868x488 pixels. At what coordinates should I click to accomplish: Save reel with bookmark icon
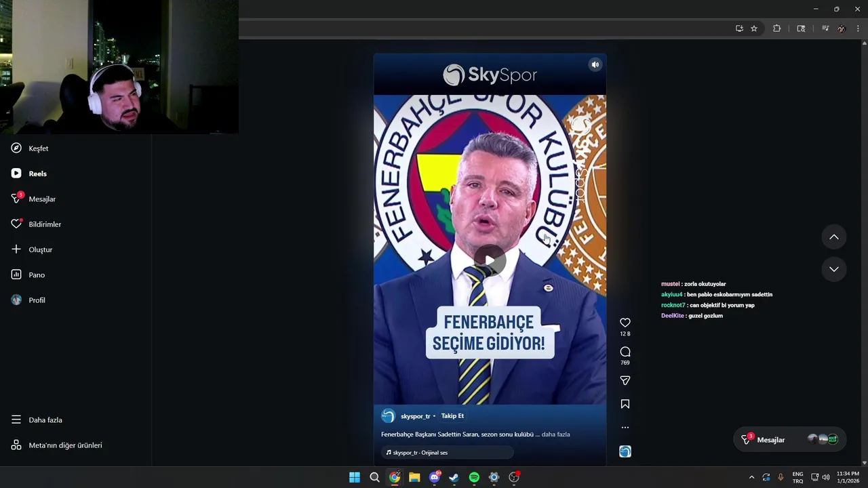tap(625, 404)
